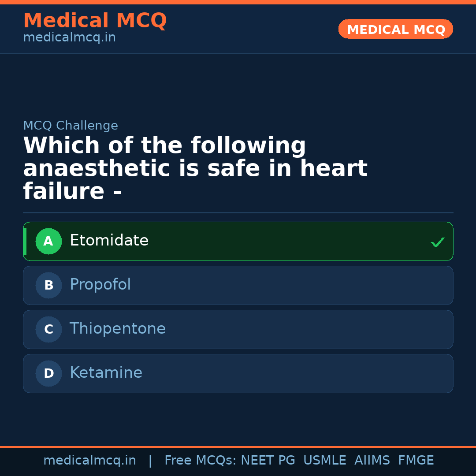The height and width of the screenshot is (476, 476).
Task: Visit the medicalmcq.in footer link
Action: coord(89,460)
